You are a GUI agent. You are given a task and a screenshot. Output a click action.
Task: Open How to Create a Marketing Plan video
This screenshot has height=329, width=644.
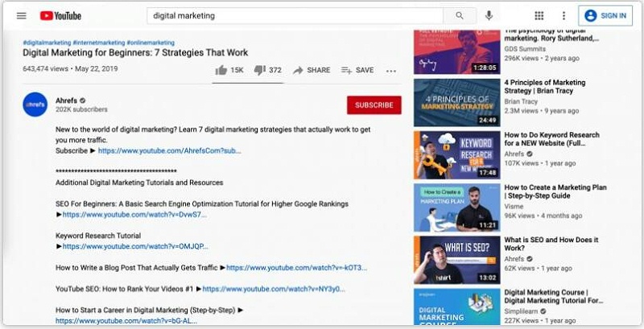pyautogui.click(x=455, y=207)
